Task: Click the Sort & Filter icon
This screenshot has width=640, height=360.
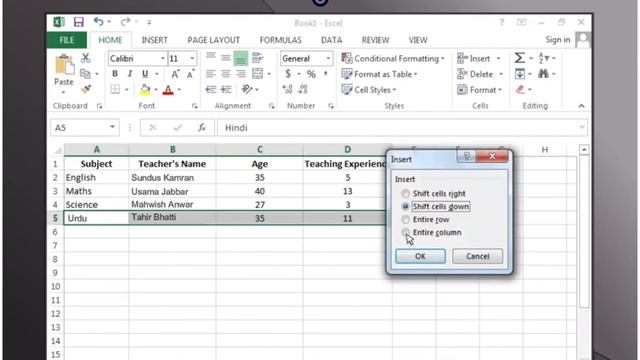Action: pos(543,58)
